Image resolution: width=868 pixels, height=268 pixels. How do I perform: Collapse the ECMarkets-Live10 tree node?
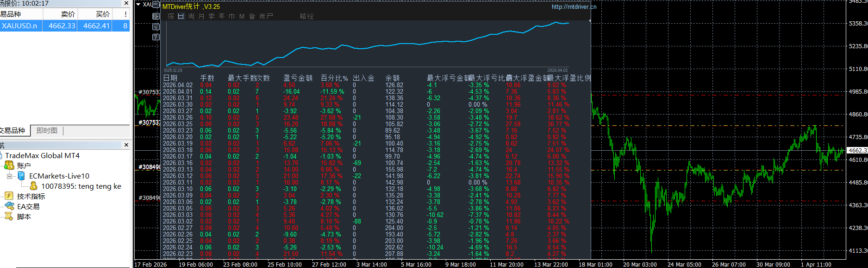point(10,176)
